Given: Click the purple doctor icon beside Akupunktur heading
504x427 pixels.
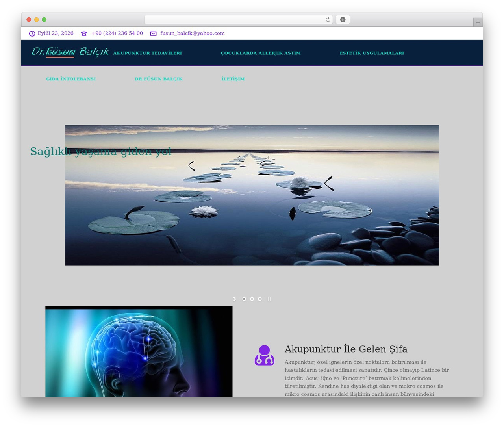Looking at the screenshot, I should click(264, 355).
